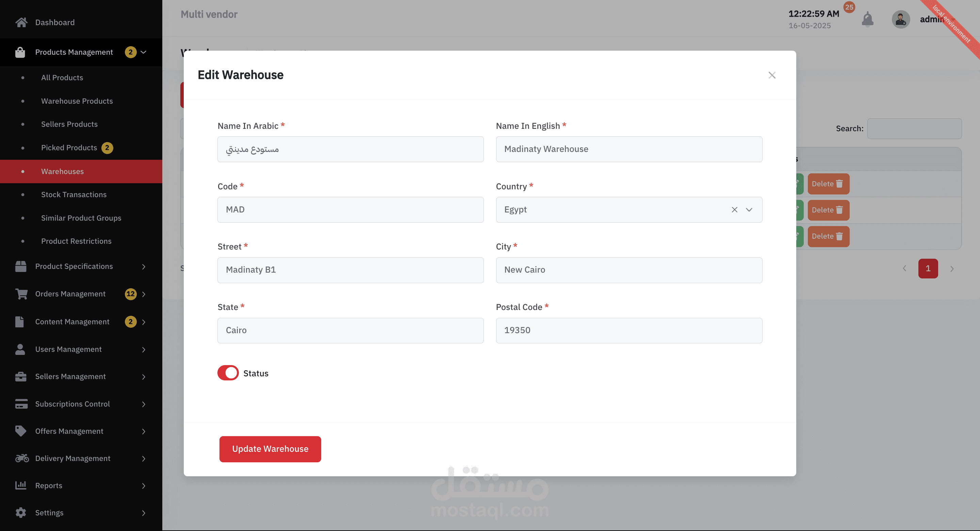Image resolution: width=980 pixels, height=531 pixels.
Task: Click the Postal Code input field
Action: click(x=628, y=330)
